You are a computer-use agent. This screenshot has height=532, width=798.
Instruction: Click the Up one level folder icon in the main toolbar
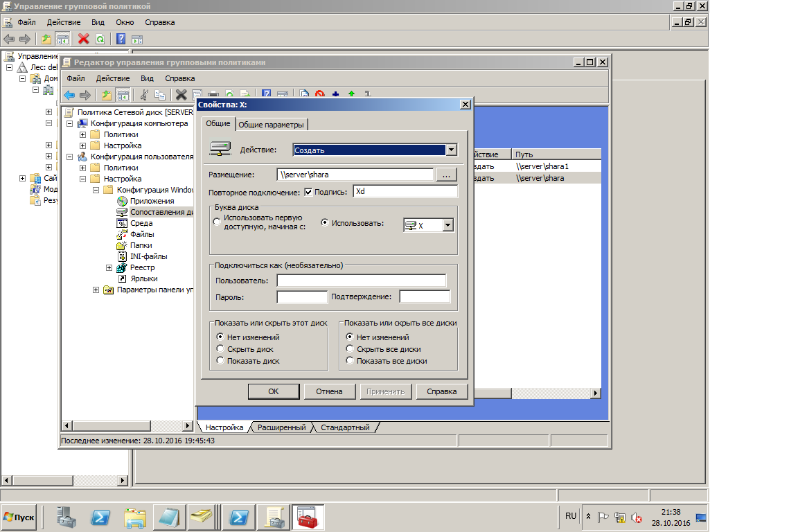click(x=46, y=39)
